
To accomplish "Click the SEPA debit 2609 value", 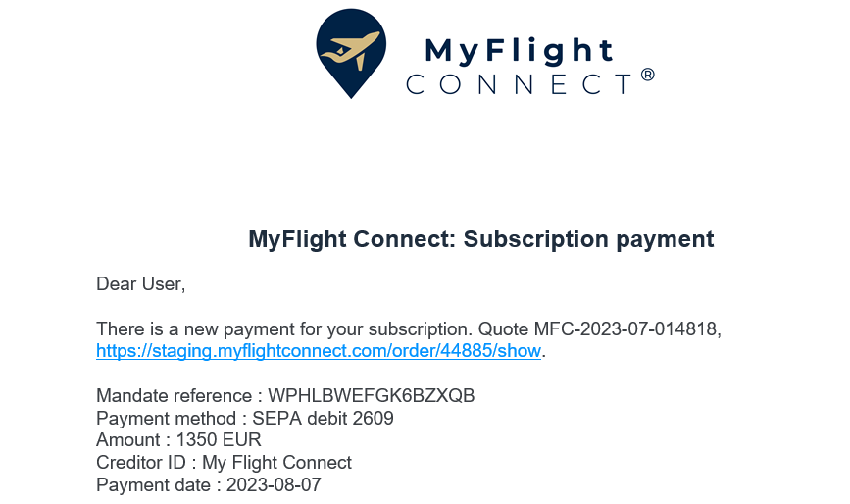I will [324, 419].
